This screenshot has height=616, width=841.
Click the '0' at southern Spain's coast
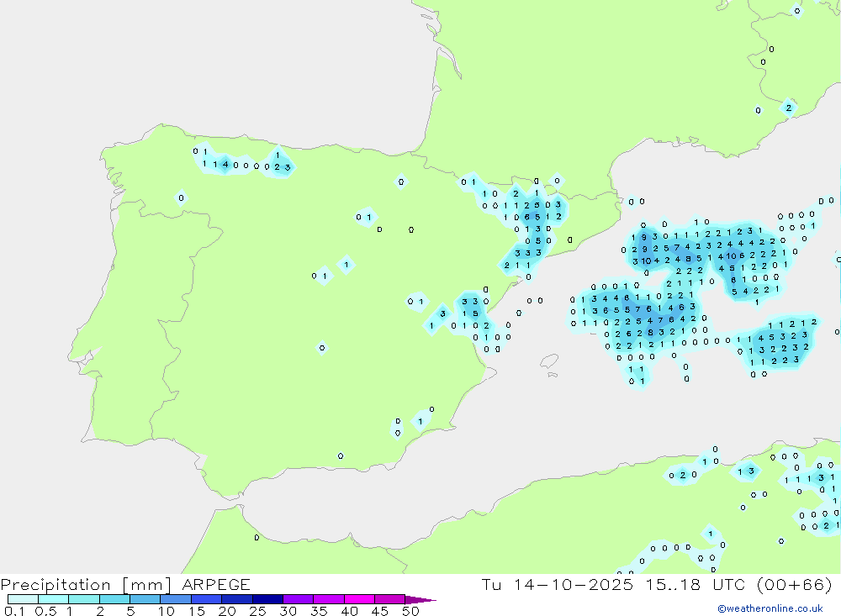pos(341,456)
